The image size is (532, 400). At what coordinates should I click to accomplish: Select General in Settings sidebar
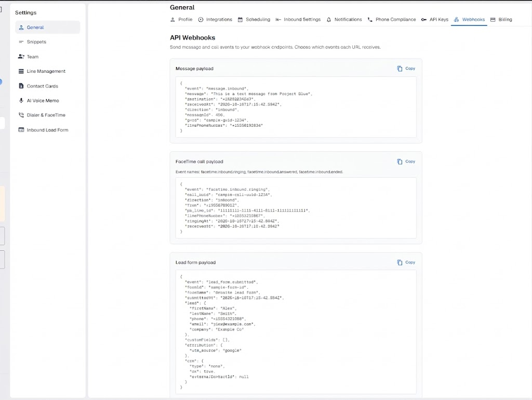point(47,27)
